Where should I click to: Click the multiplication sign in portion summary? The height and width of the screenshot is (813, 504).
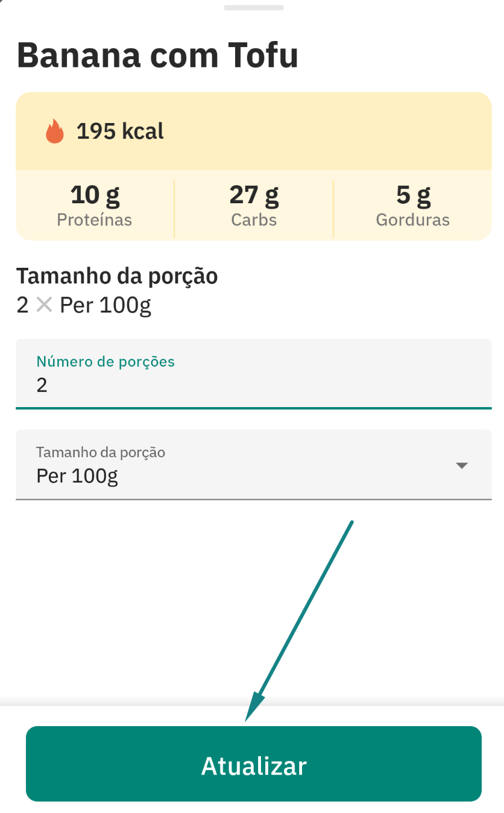point(44,305)
